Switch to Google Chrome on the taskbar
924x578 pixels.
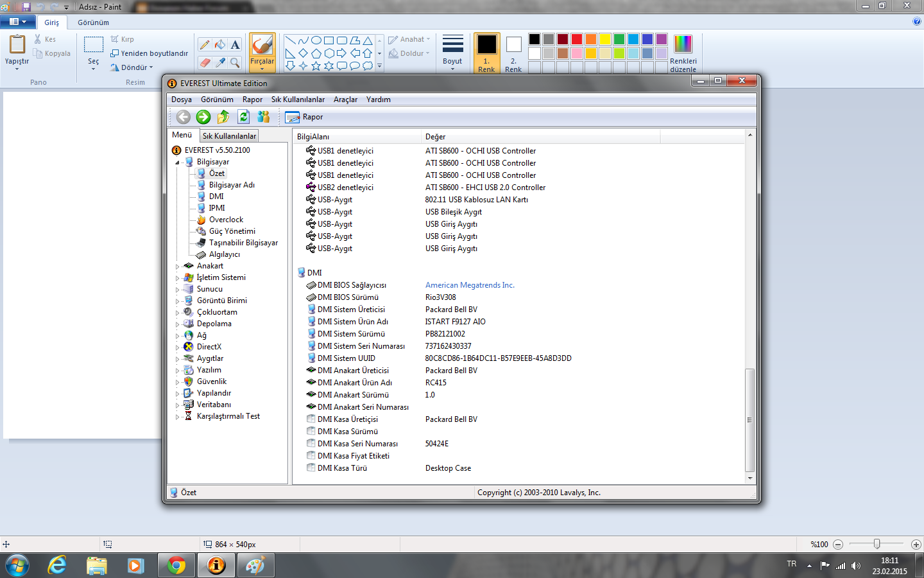(176, 565)
